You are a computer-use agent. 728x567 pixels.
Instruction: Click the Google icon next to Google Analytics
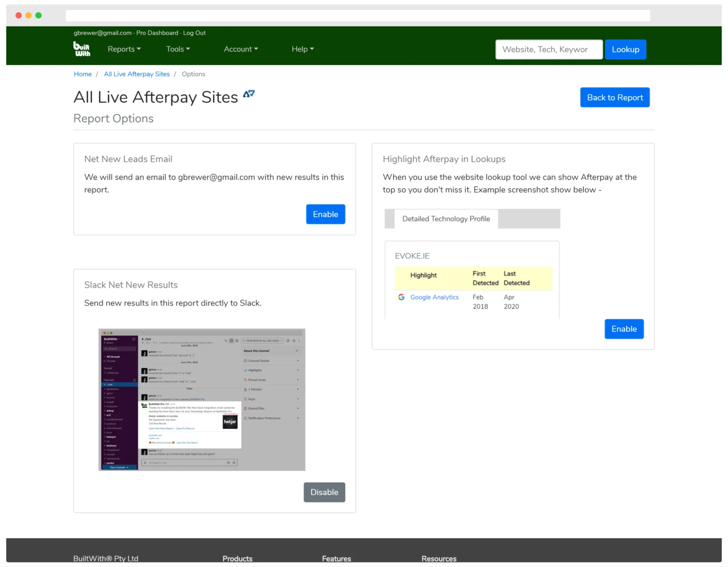click(401, 297)
